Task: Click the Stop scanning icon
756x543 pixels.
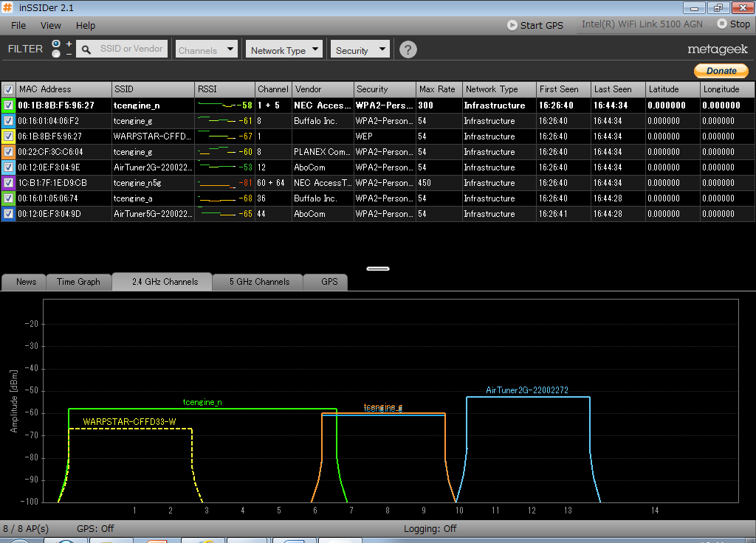Action: [x=722, y=24]
